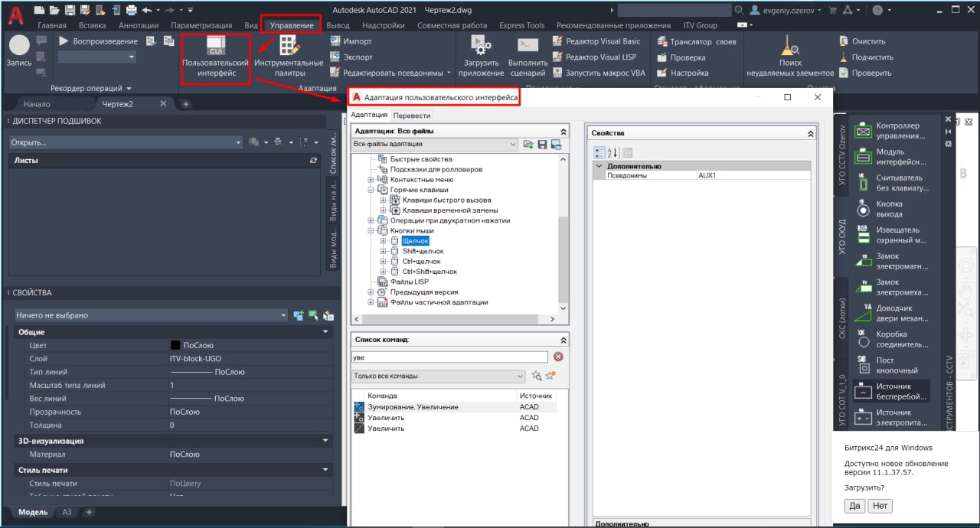Open ITV Group ribbon tab
Viewport: 980px width, 528px height.
click(701, 25)
